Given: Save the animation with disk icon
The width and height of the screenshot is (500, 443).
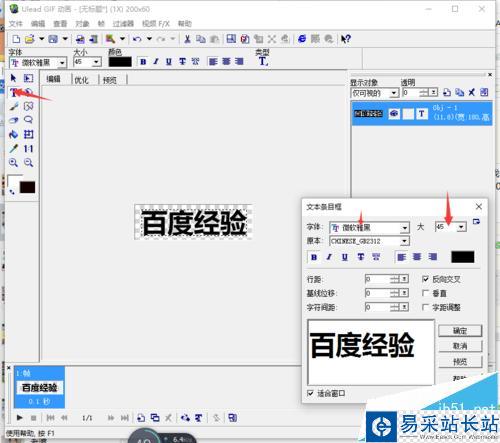Looking at the screenshot, I should tap(53, 39).
